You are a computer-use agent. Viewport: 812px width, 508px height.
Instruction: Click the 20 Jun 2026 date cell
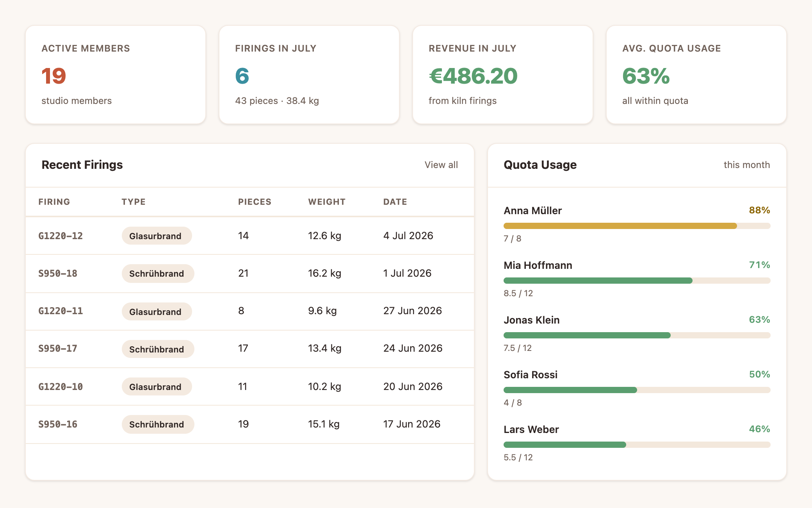click(413, 386)
